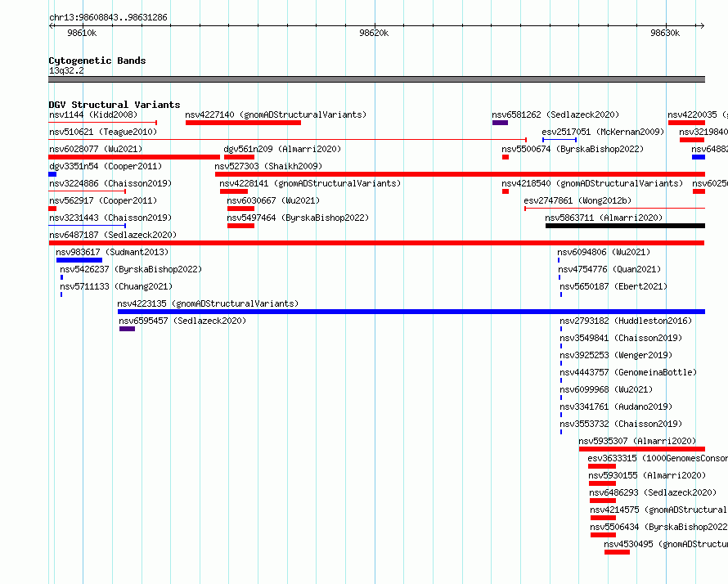Open nsv6581262 (Sedlazeck2020) purple variant

[x=500, y=123]
